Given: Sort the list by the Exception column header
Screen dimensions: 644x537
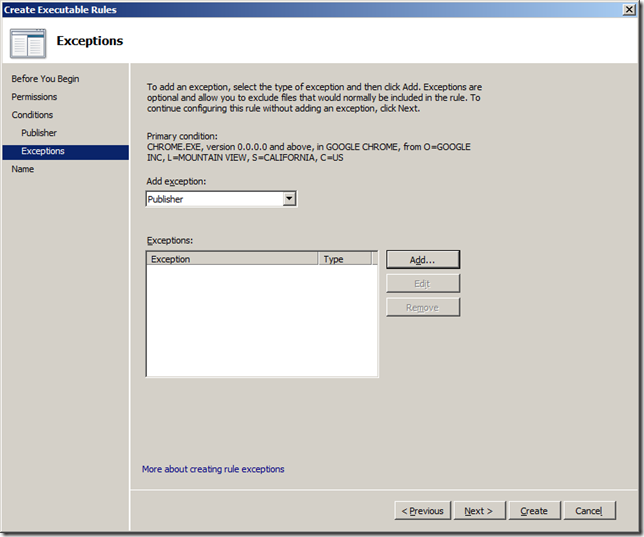Looking at the screenshot, I should point(232,259).
